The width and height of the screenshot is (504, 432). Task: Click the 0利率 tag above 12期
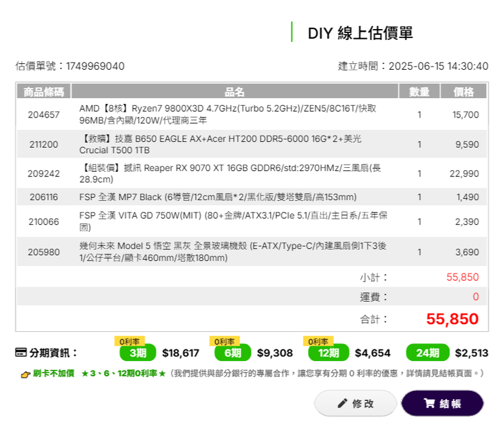(318, 341)
